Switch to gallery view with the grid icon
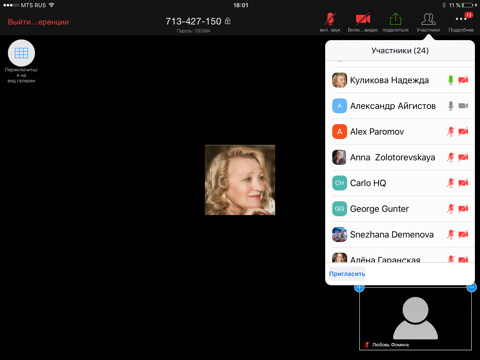Screen dimensions: 480x360 click(x=21, y=53)
